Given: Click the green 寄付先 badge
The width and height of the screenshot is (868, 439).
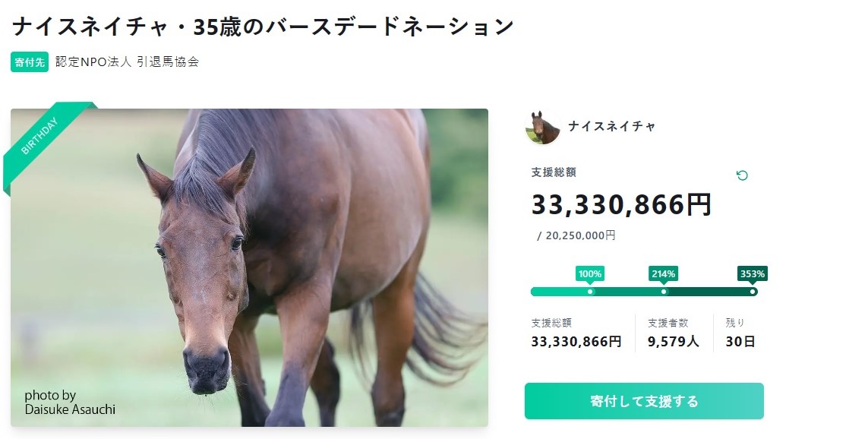Looking at the screenshot, I should tap(30, 62).
